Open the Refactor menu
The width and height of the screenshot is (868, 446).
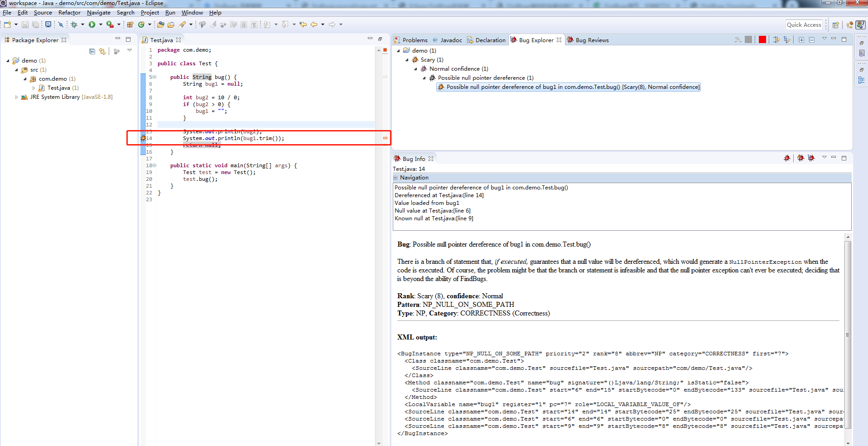point(69,13)
